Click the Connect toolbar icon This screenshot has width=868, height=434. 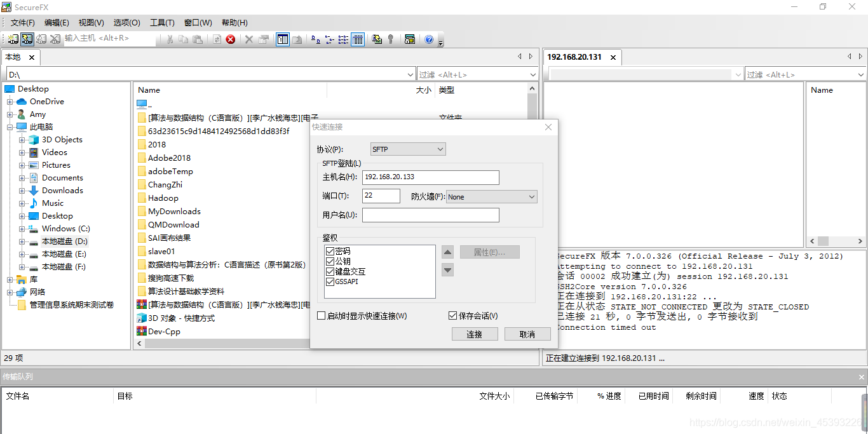[x=13, y=39]
